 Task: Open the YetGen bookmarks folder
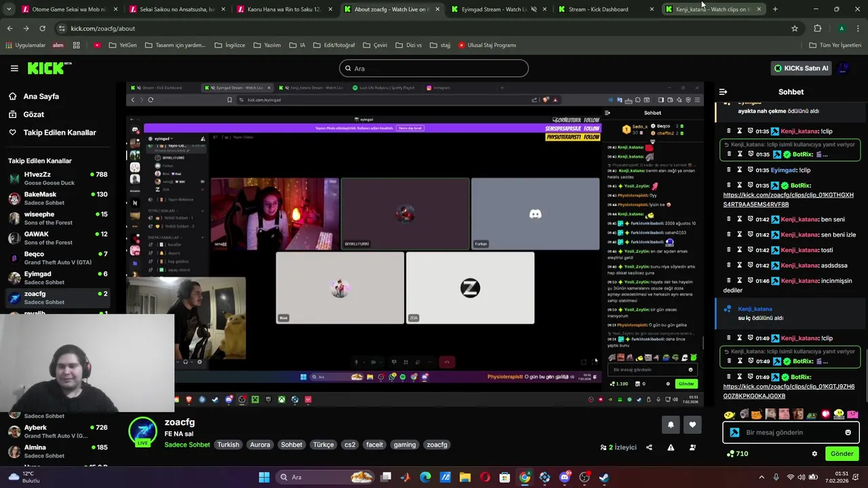click(x=123, y=45)
